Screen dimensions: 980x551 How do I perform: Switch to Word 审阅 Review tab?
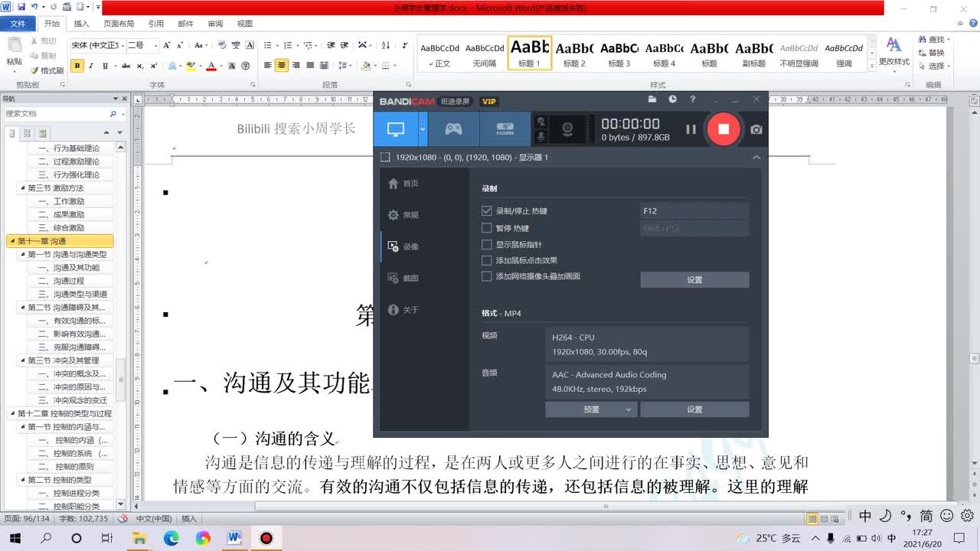tap(215, 24)
